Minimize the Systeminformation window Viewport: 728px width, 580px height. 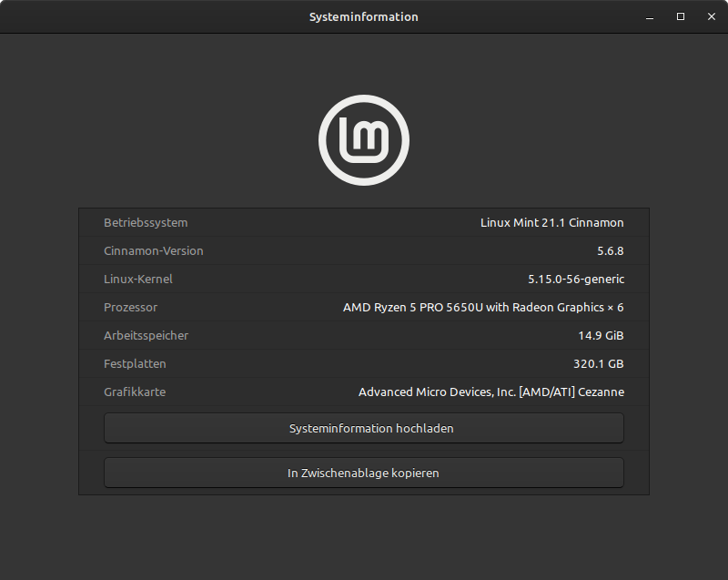click(x=650, y=17)
